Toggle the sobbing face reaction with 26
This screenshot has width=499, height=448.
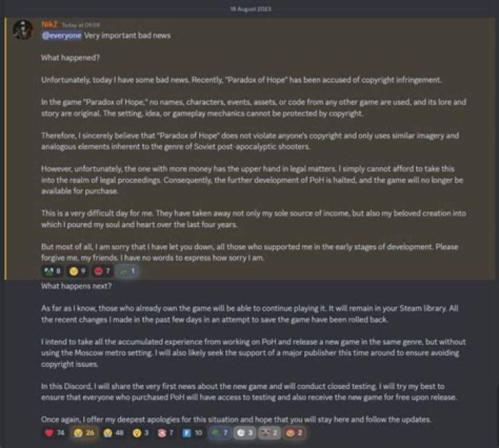(x=84, y=433)
